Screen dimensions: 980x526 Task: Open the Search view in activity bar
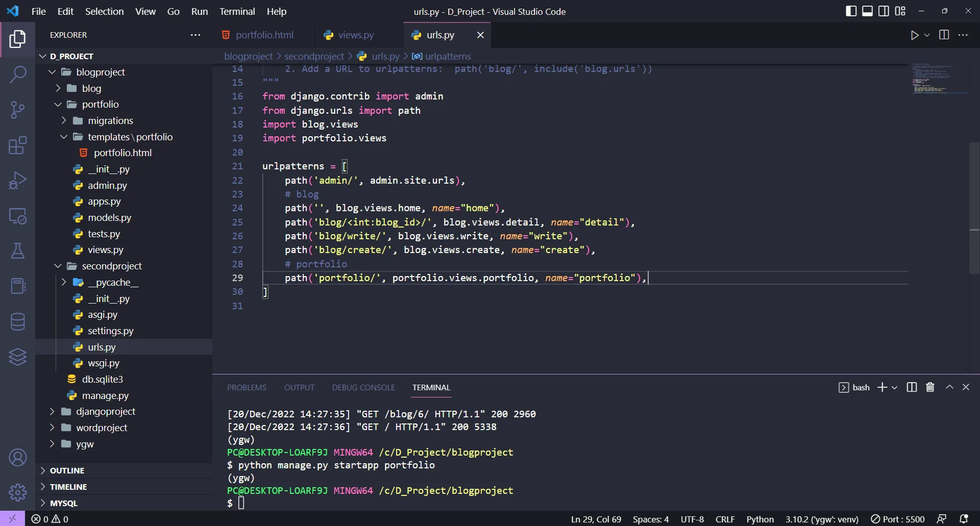pos(18,74)
